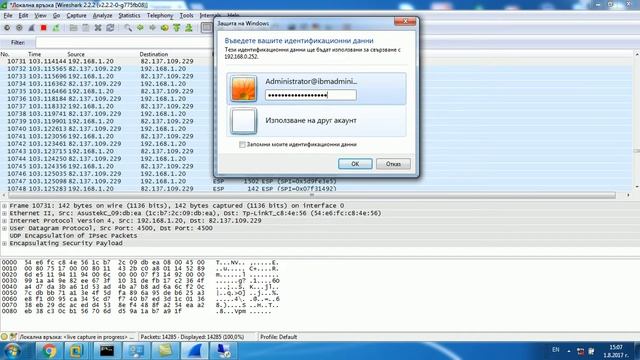Click the Windows Start orb
640x360 pixels.
[x=12, y=351]
